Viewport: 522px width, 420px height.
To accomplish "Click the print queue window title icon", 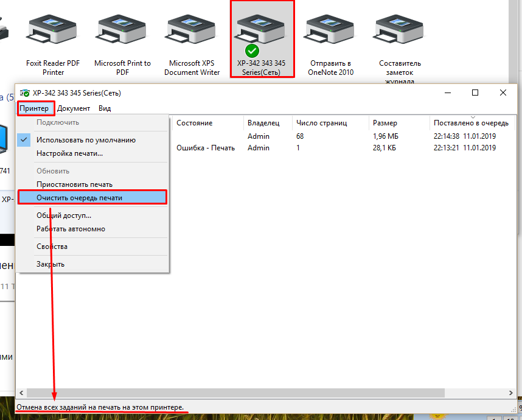I will 24,93.
